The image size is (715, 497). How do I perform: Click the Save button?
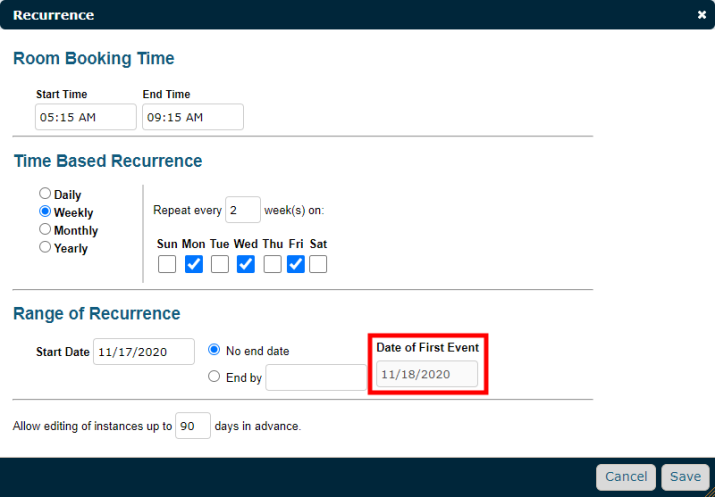685,477
